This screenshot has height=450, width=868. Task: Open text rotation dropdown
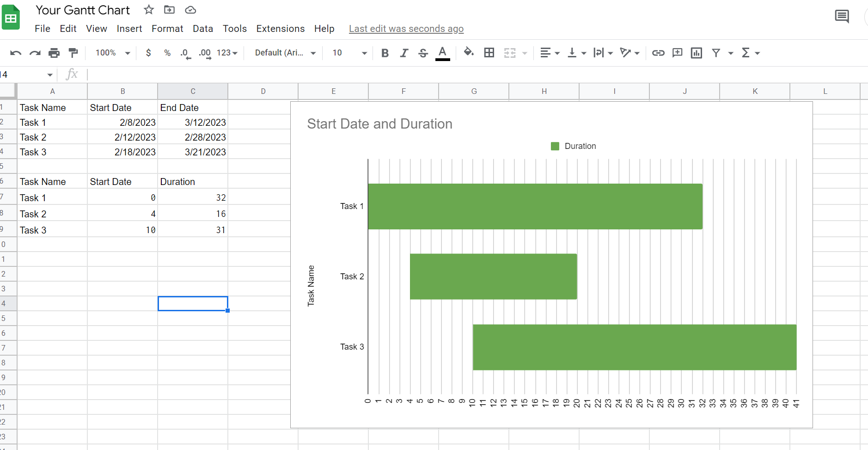pos(630,53)
